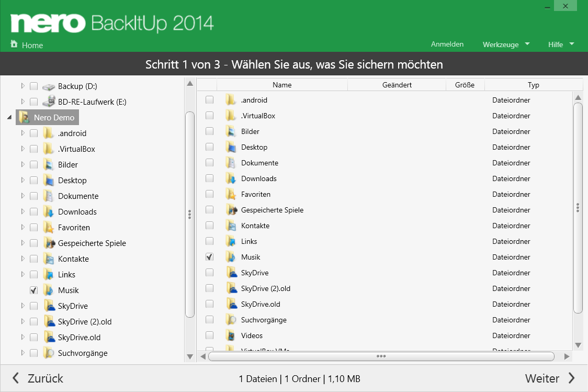Uncheck the Musik checkbox in the tree
Viewport: 588px width, 392px height.
(x=34, y=290)
